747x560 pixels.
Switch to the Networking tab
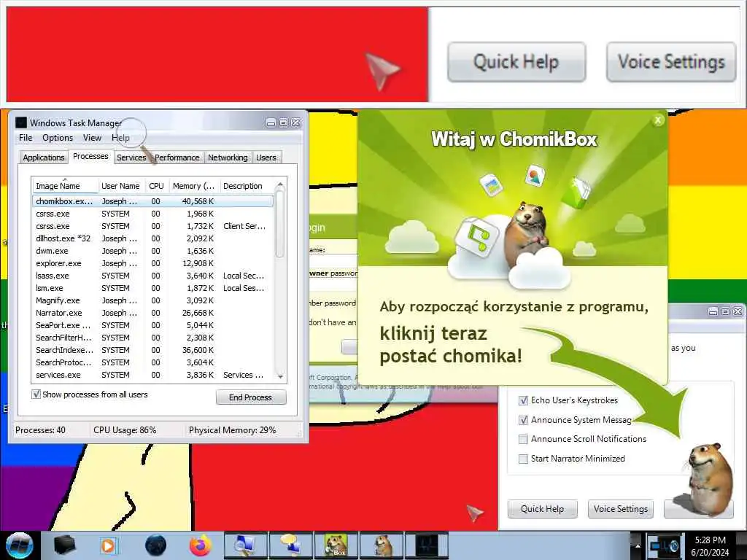click(228, 157)
